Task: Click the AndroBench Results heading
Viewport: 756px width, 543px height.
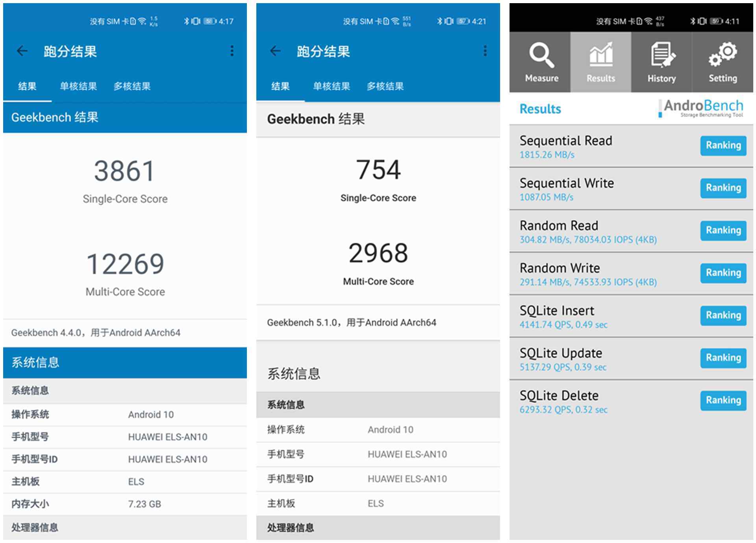Action: (x=540, y=109)
